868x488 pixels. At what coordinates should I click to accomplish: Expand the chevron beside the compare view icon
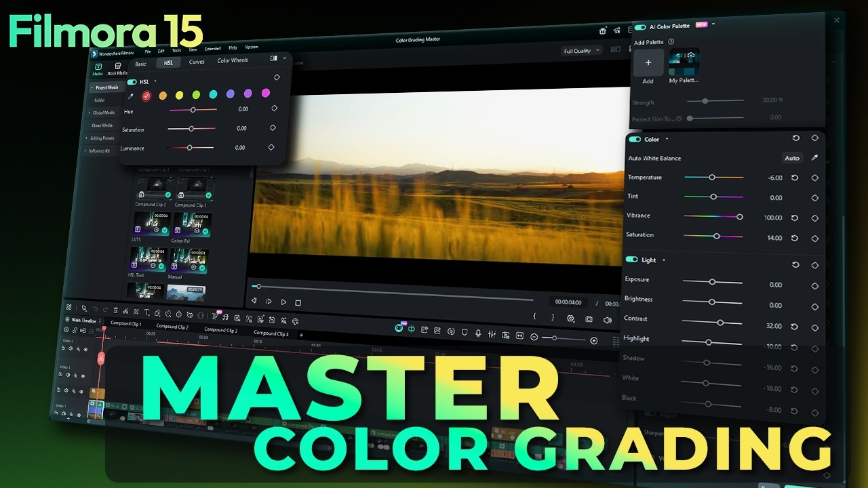click(284, 58)
